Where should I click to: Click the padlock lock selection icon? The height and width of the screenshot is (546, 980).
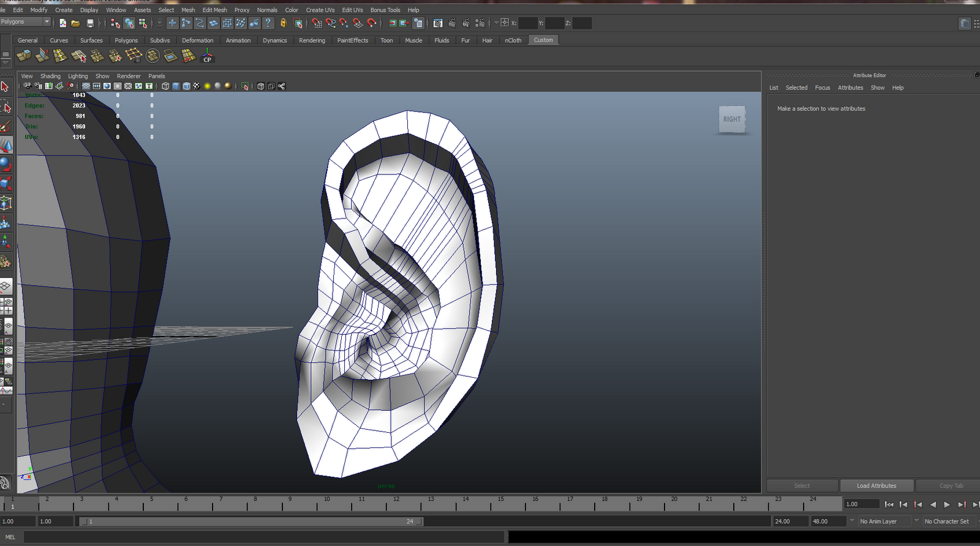283,23
